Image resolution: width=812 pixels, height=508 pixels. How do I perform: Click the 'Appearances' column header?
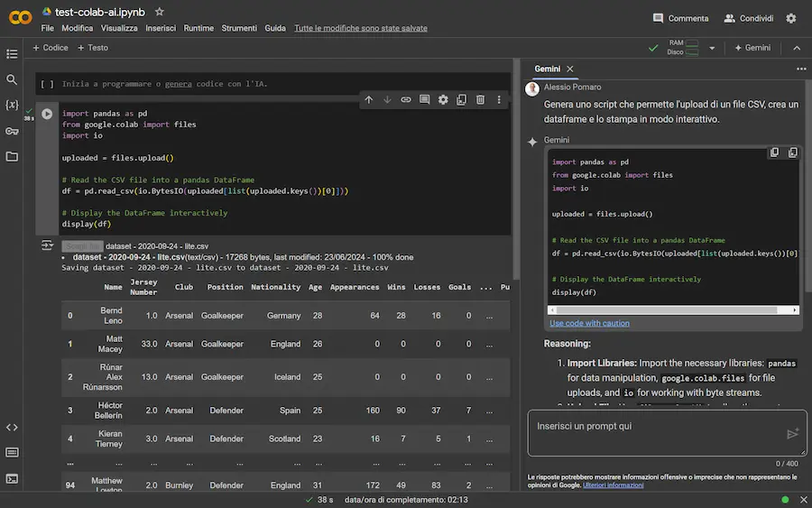pos(355,287)
